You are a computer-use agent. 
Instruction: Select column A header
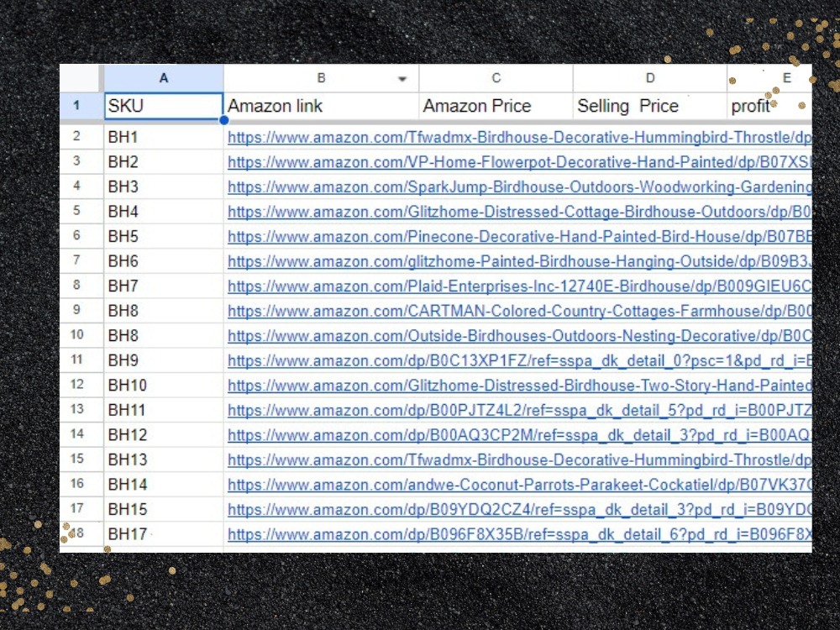(x=164, y=78)
